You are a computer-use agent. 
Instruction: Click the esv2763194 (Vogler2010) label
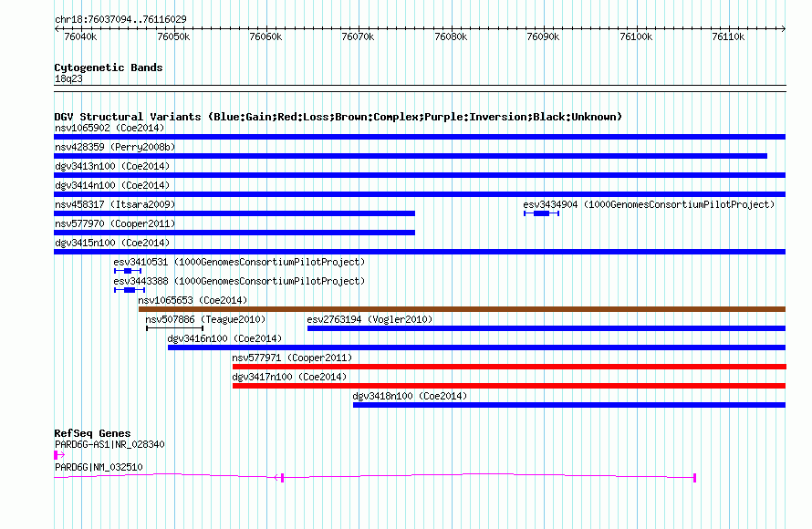(x=370, y=319)
